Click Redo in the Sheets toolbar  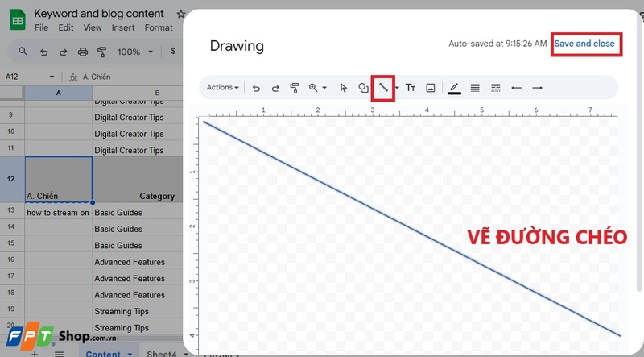pos(63,52)
